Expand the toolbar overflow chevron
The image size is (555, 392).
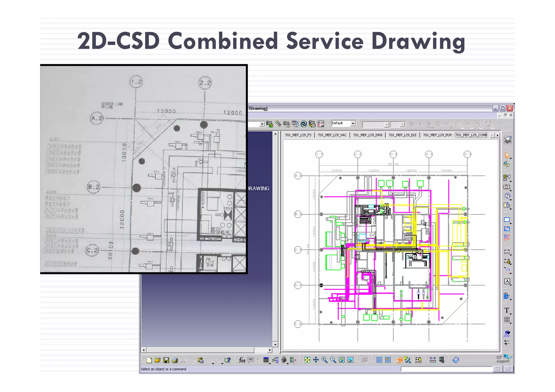click(x=510, y=121)
